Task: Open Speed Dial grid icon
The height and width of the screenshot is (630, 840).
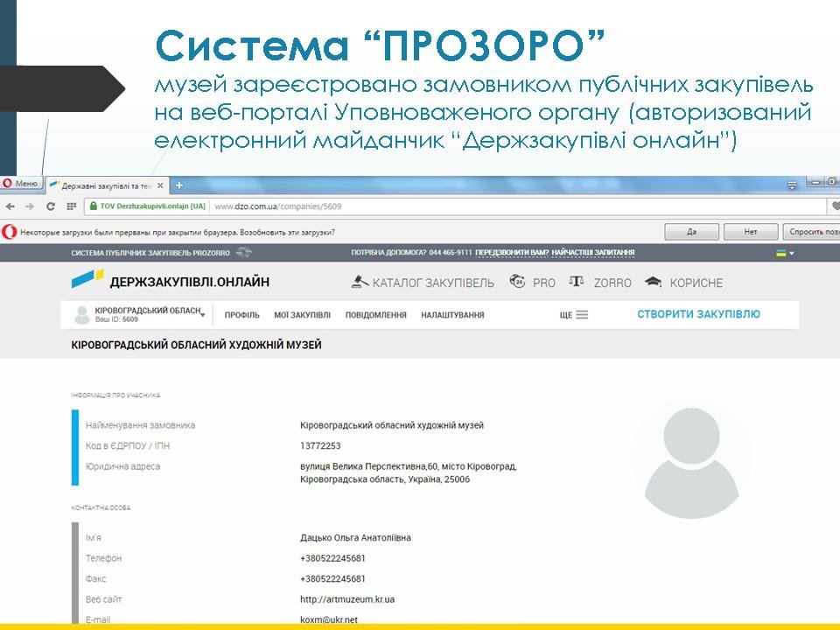Action: coord(71,206)
